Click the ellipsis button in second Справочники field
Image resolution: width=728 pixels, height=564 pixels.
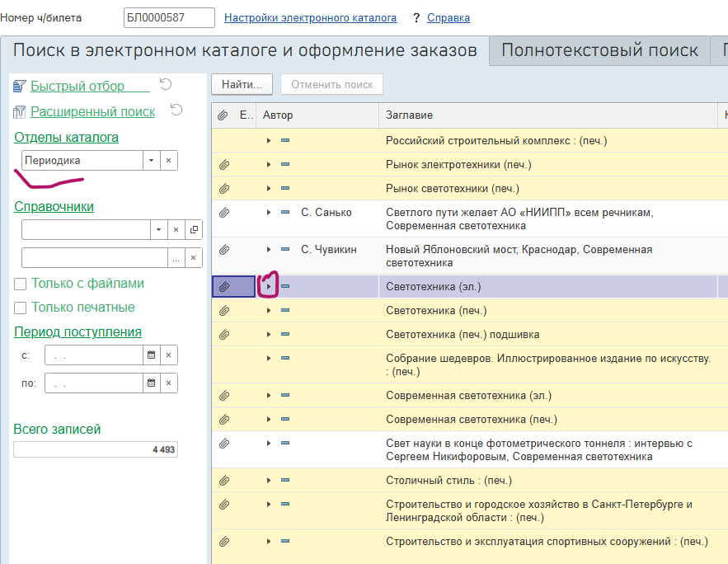[x=176, y=257]
